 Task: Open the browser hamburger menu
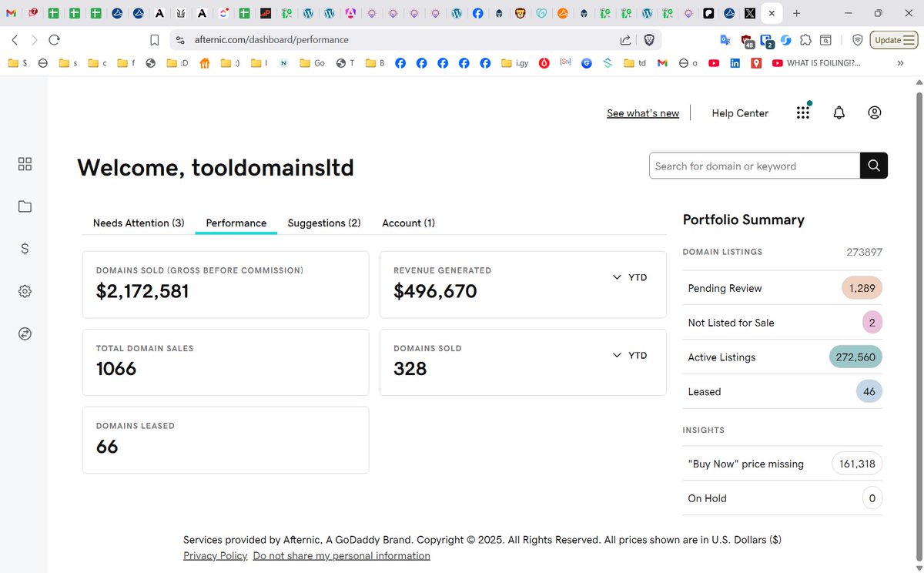pos(909,40)
